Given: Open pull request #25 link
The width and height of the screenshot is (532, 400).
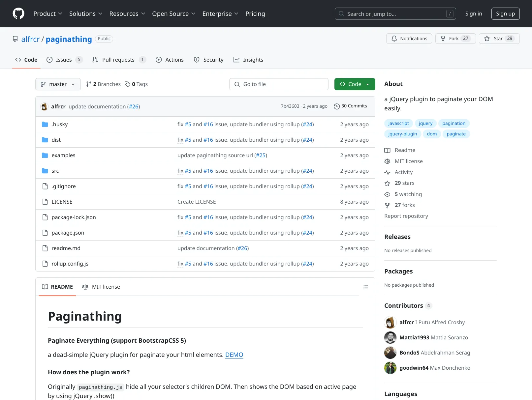Looking at the screenshot, I should coord(261,155).
